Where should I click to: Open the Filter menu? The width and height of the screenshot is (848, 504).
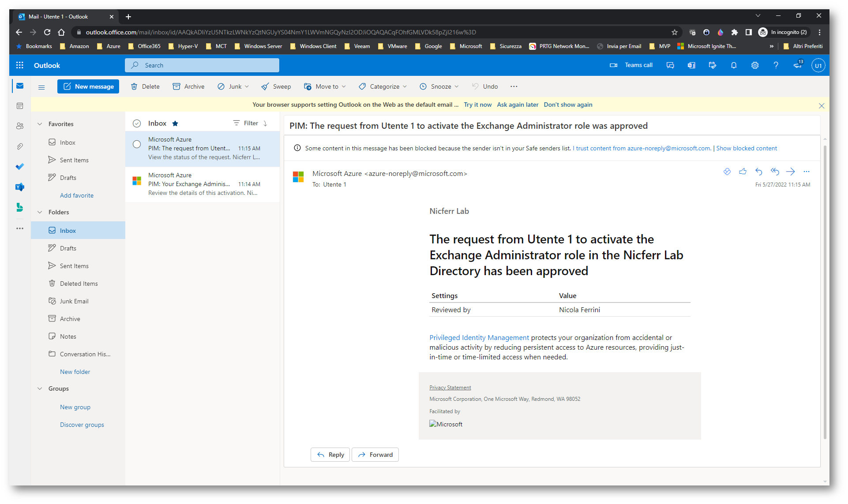(246, 123)
